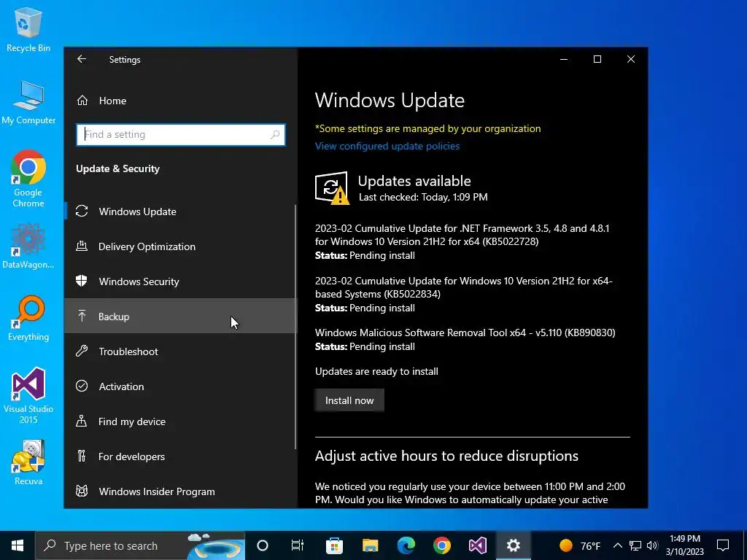Launch Chrome from the taskbar
The width and height of the screenshot is (747, 560).
pyautogui.click(x=442, y=545)
